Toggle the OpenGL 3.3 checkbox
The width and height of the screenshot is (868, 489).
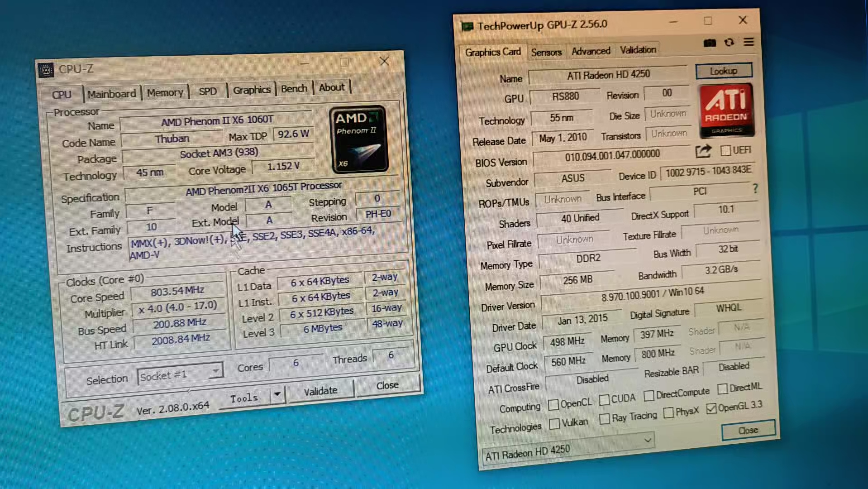[x=711, y=408]
